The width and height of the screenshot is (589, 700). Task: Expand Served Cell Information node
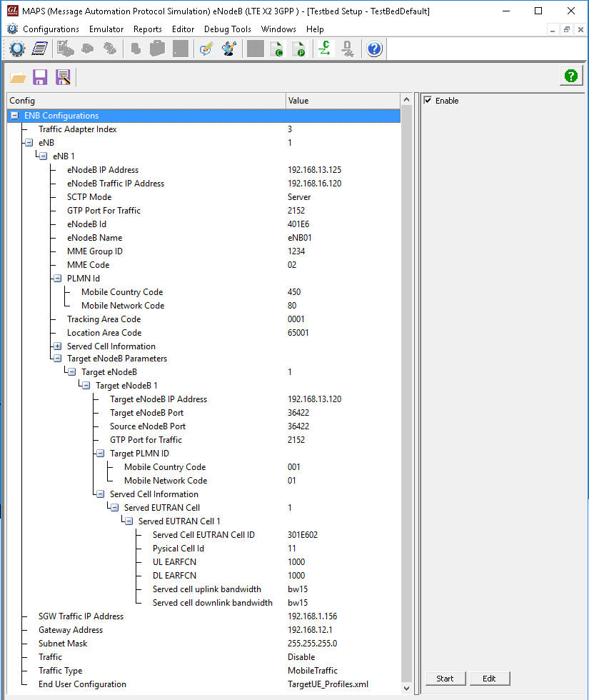click(x=56, y=346)
